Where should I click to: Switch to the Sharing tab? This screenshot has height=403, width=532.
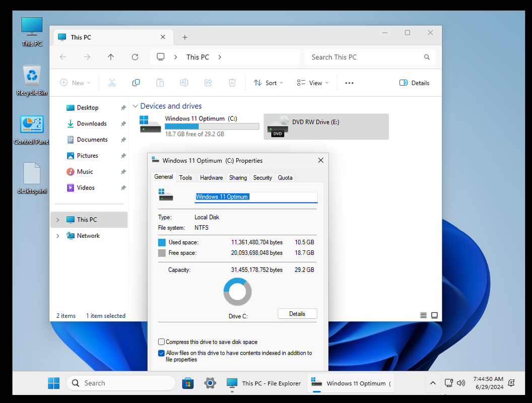pyautogui.click(x=238, y=177)
